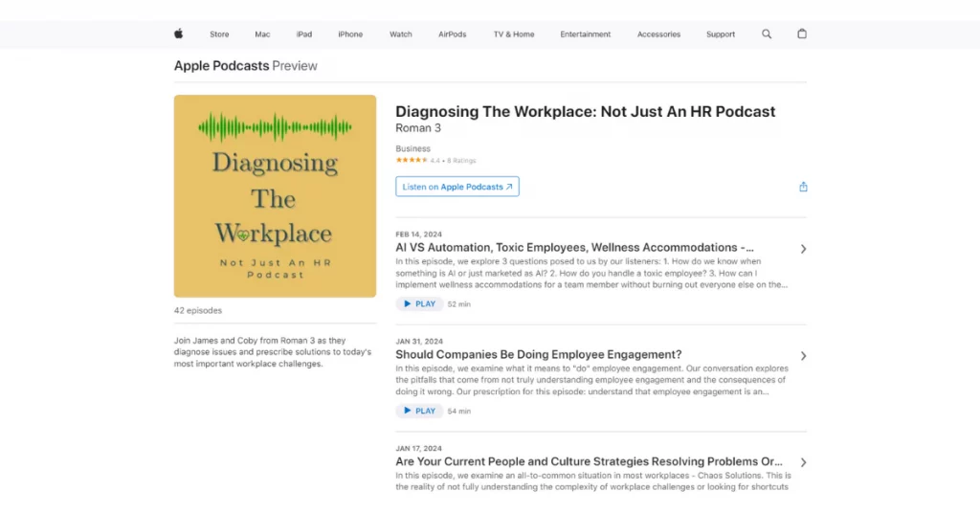Open the Watch menu
The width and height of the screenshot is (980, 513).
pyautogui.click(x=401, y=34)
